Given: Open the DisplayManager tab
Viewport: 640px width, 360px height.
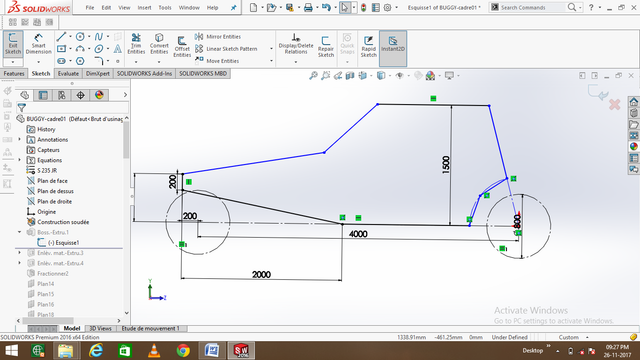Looking at the screenshot, I should click(x=99, y=95).
